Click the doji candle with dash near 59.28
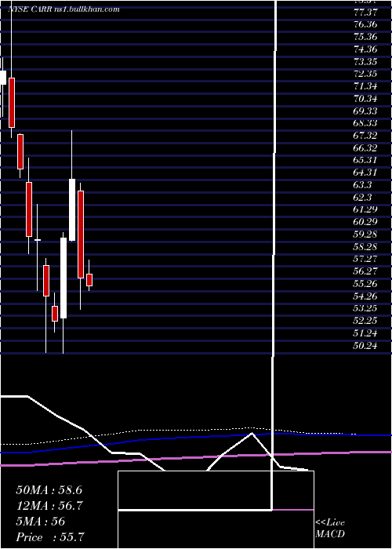The width and height of the screenshot is (392, 549). pos(38,240)
